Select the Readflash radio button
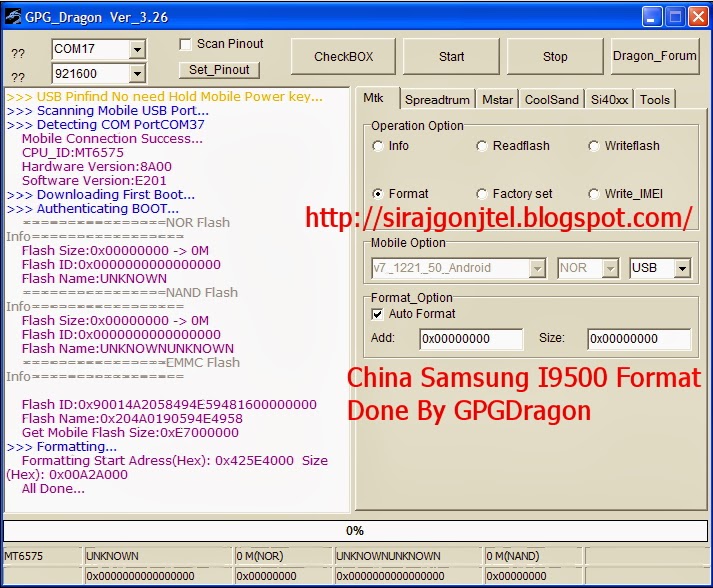 tap(482, 146)
